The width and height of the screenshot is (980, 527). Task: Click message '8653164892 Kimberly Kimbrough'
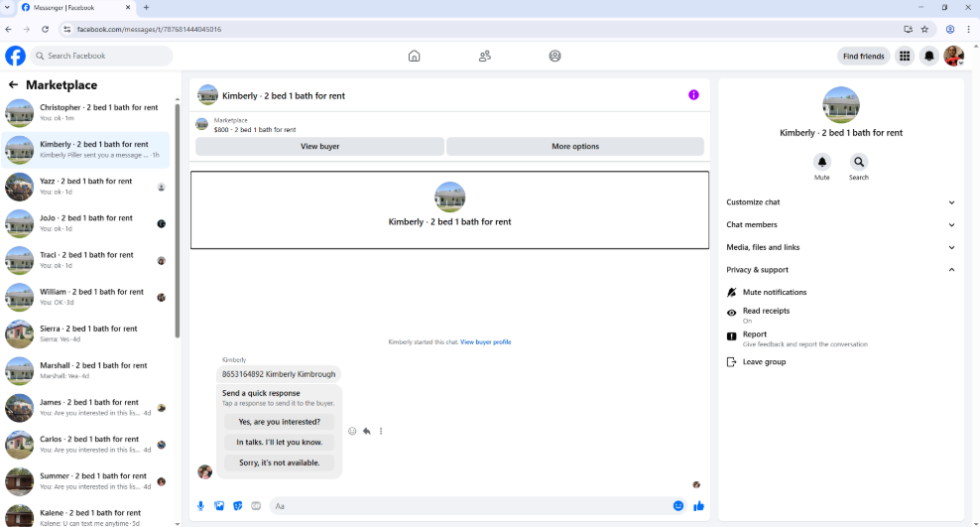click(x=279, y=374)
